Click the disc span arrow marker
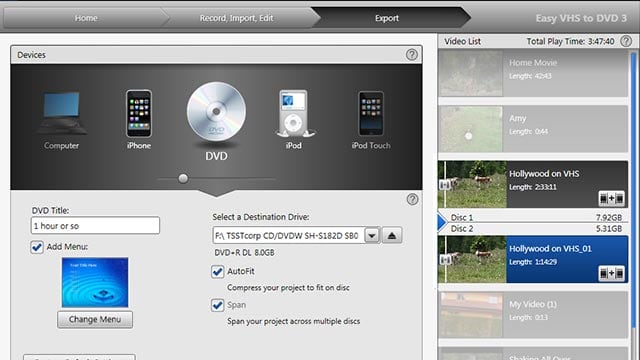 point(442,222)
